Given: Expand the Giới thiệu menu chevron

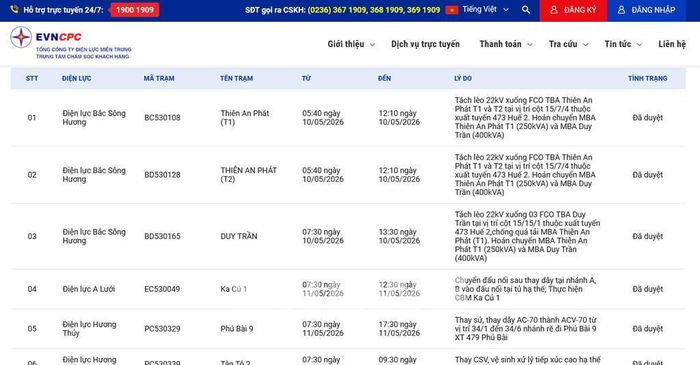Looking at the screenshot, I should pyautogui.click(x=372, y=45).
